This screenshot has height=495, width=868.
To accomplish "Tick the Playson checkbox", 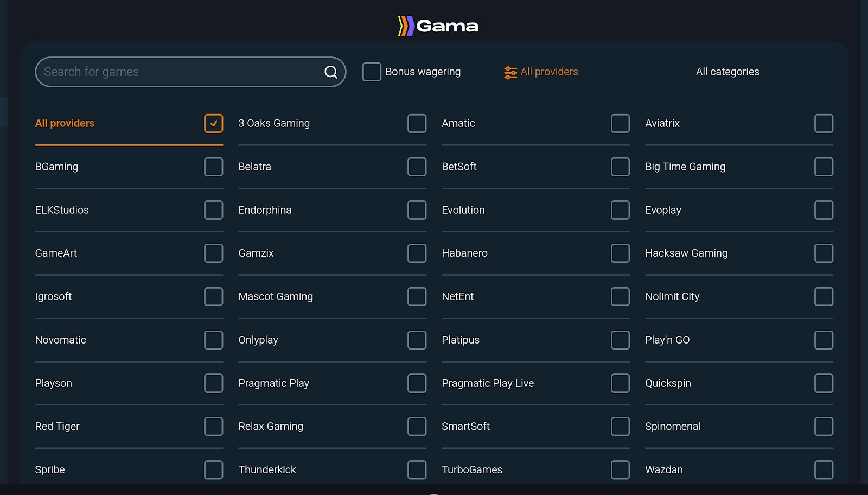I will point(214,383).
